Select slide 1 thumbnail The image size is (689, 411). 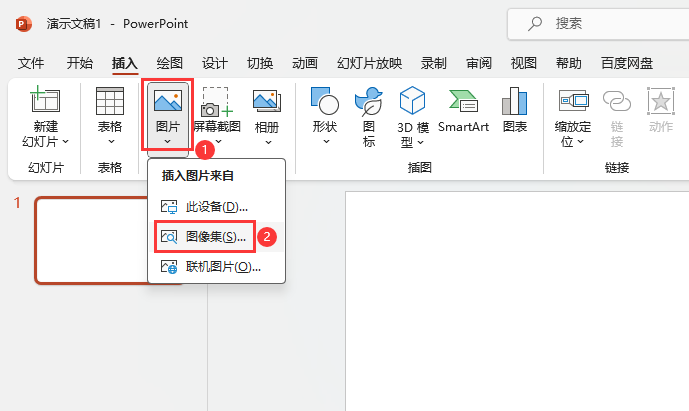92,240
